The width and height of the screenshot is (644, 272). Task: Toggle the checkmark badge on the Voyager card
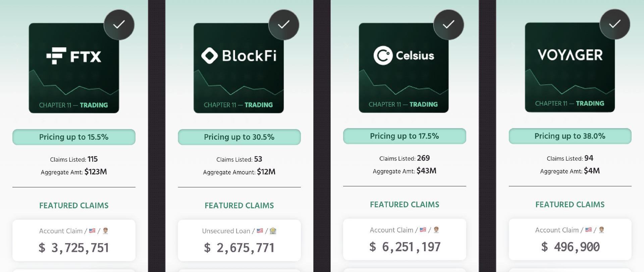(614, 24)
